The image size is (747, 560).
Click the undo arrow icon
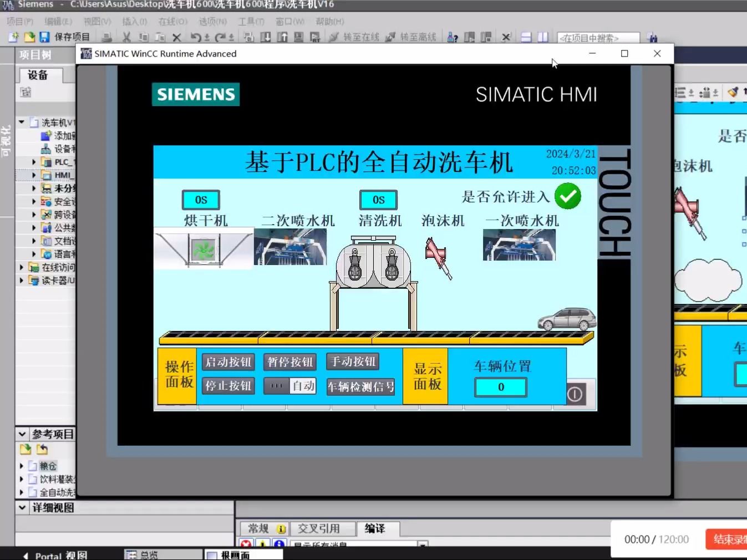pos(196,37)
